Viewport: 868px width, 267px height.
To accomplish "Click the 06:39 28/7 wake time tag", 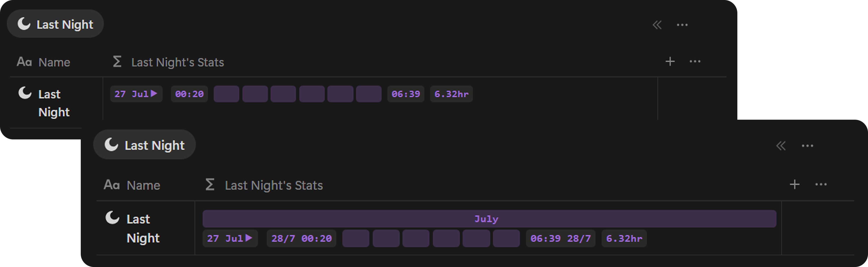I will coord(561,239).
